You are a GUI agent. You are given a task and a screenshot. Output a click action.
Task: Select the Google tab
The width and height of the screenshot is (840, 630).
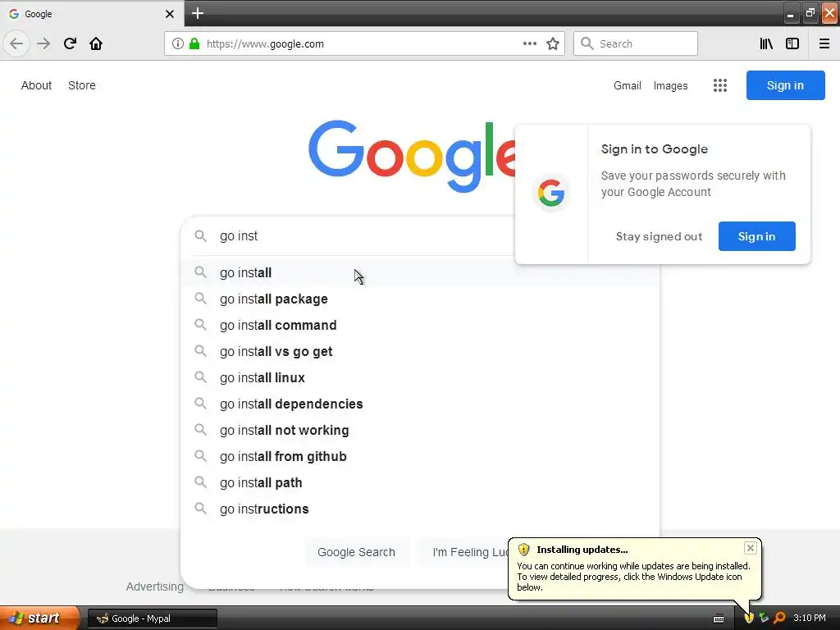[x=91, y=14]
